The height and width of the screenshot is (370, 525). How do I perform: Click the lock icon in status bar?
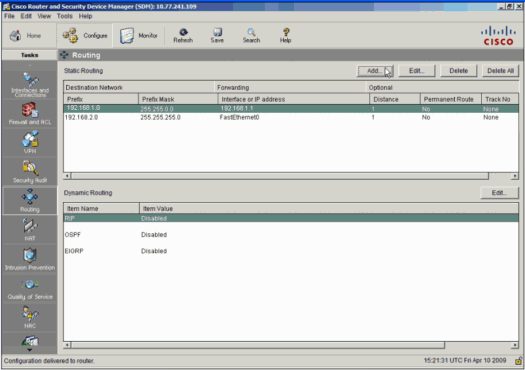tap(518, 361)
